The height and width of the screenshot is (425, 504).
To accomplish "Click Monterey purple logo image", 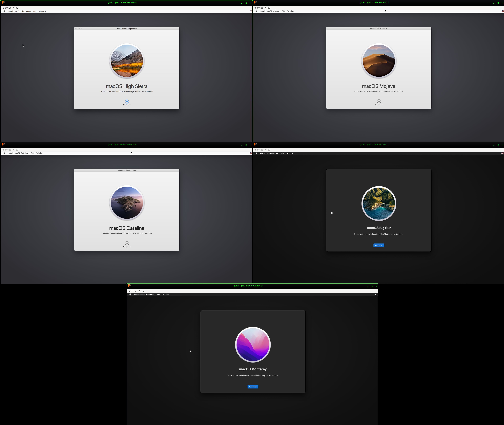I will coord(253,345).
